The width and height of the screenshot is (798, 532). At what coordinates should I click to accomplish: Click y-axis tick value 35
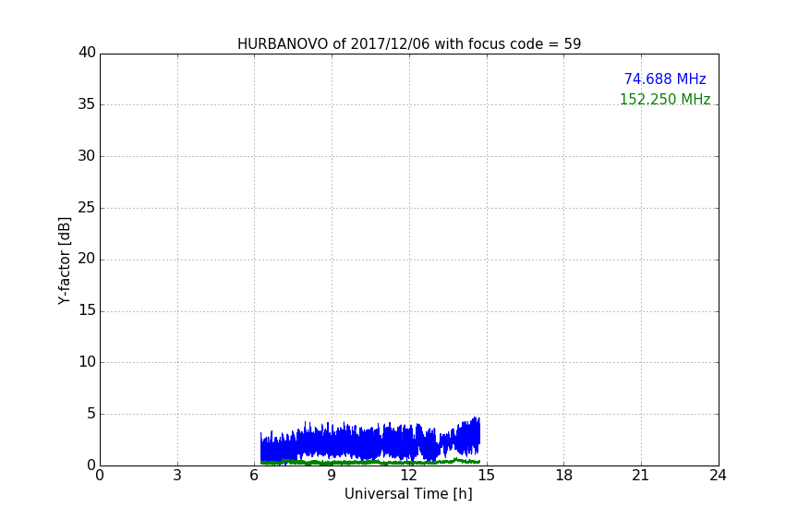[x=87, y=104]
